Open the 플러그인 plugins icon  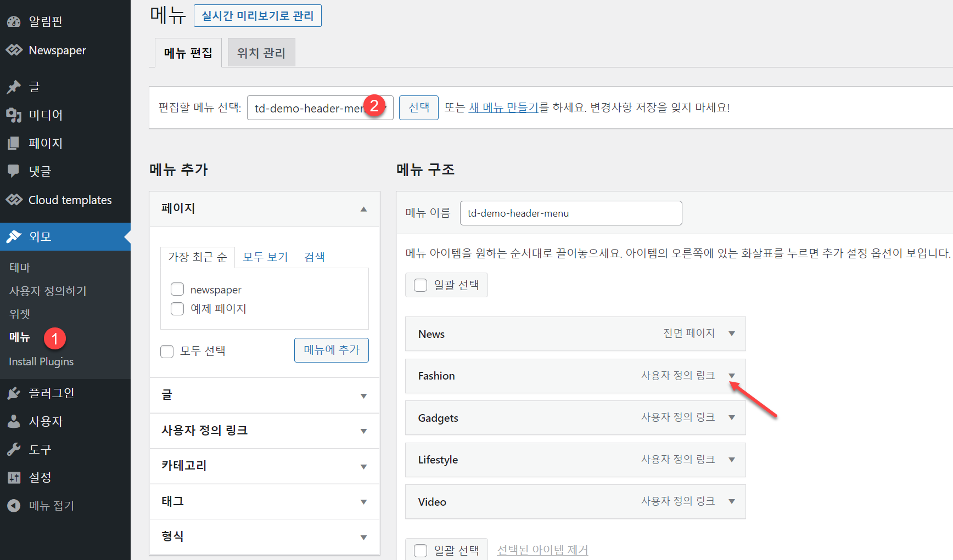(14, 393)
